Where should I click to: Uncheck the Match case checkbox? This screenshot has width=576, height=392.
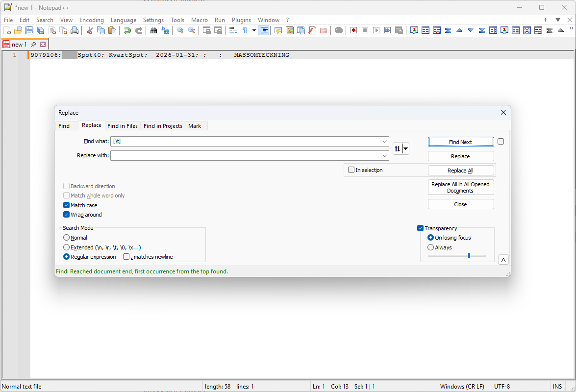pos(67,205)
